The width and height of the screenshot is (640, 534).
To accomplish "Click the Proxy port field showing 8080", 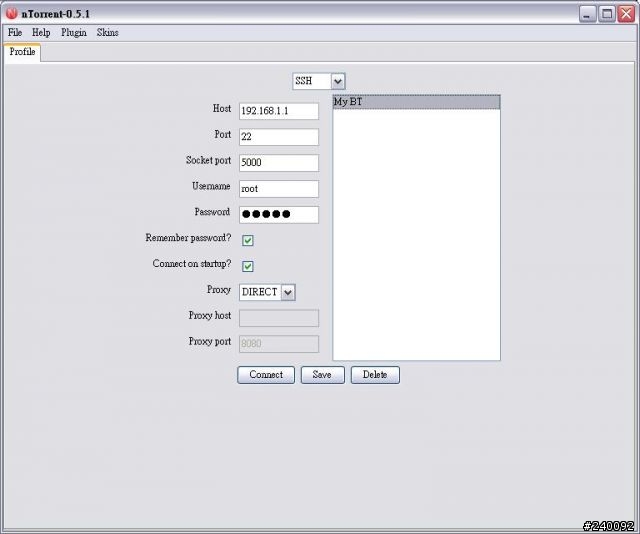I will pos(279,344).
